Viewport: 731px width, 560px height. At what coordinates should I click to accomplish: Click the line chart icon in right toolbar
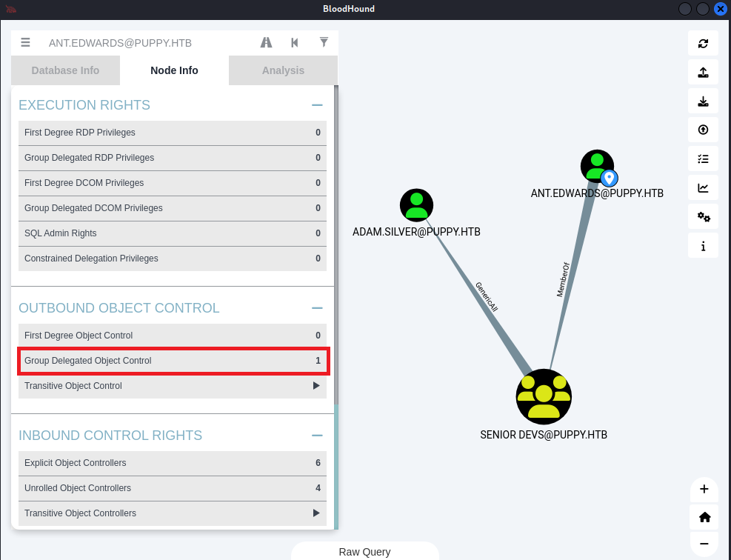pyautogui.click(x=703, y=188)
